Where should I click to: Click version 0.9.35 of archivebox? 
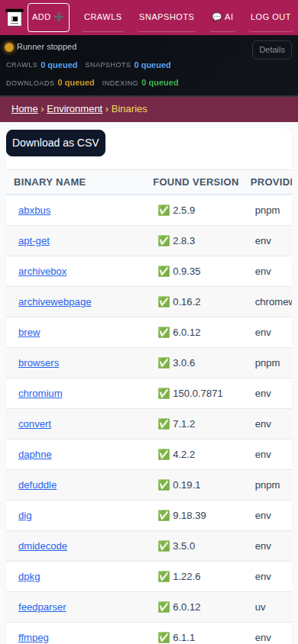(186, 272)
